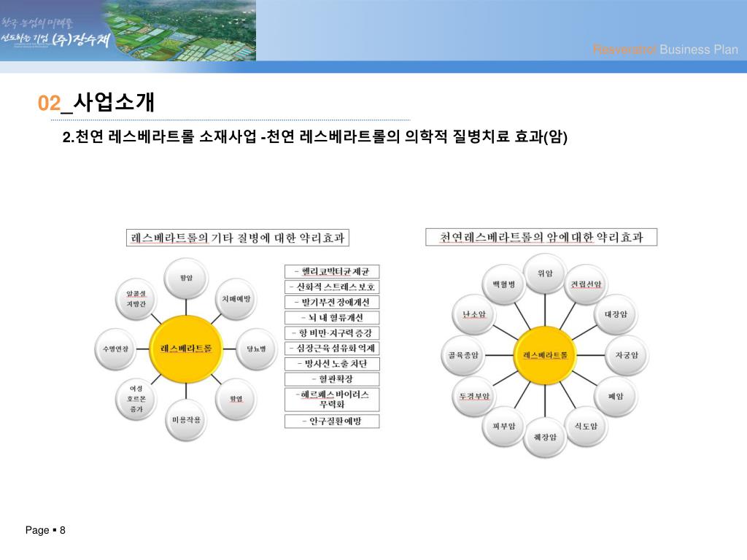Select the '골육종암' bubble
This screenshot has height=560, width=747.
coord(463,355)
